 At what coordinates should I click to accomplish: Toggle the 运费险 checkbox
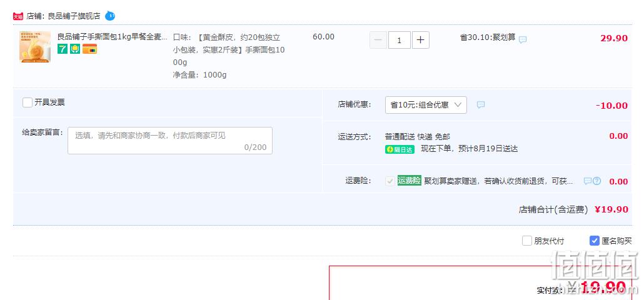[x=390, y=181]
